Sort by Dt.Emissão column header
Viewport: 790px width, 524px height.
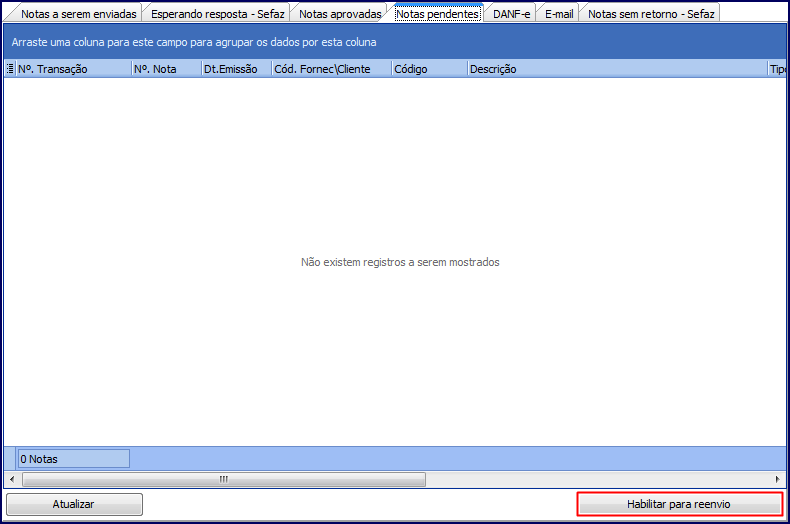click(237, 69)
